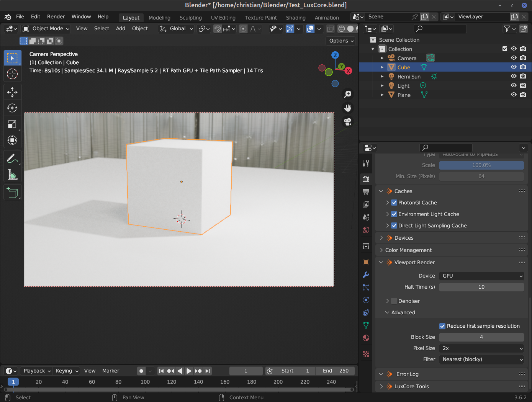Open the Keying popover in timeline
Screen dimensions: 532x402
[x=67, y=371]
